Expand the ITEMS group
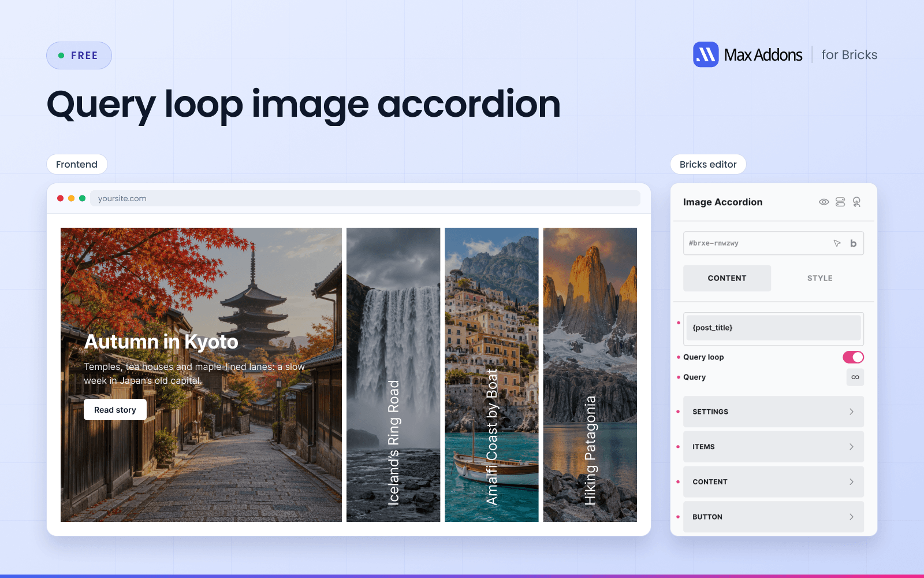Screen dimensions: 924x578 click(x=773, y=447)
